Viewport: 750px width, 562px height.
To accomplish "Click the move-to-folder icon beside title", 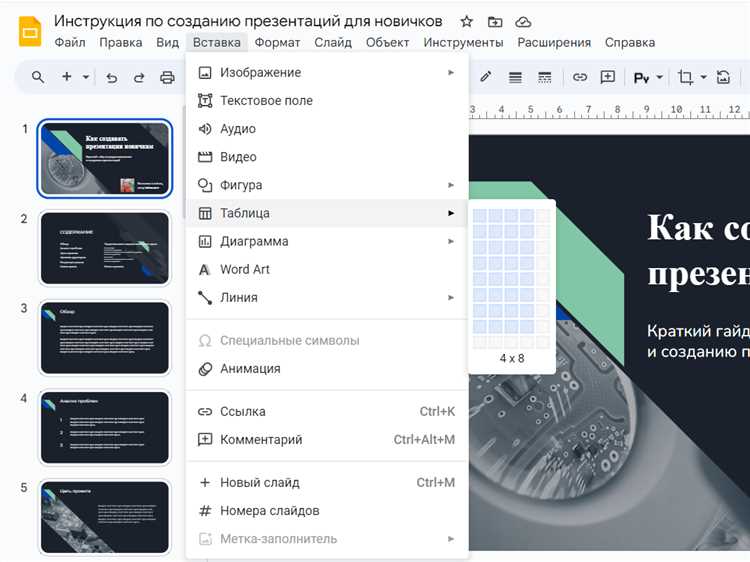I will tap(495, 22).
